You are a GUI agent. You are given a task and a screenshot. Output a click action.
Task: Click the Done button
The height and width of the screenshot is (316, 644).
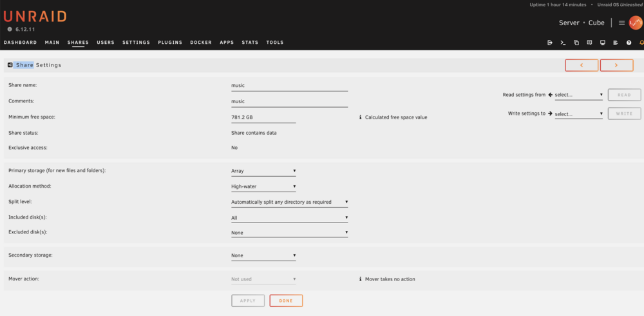pos(286,301)
